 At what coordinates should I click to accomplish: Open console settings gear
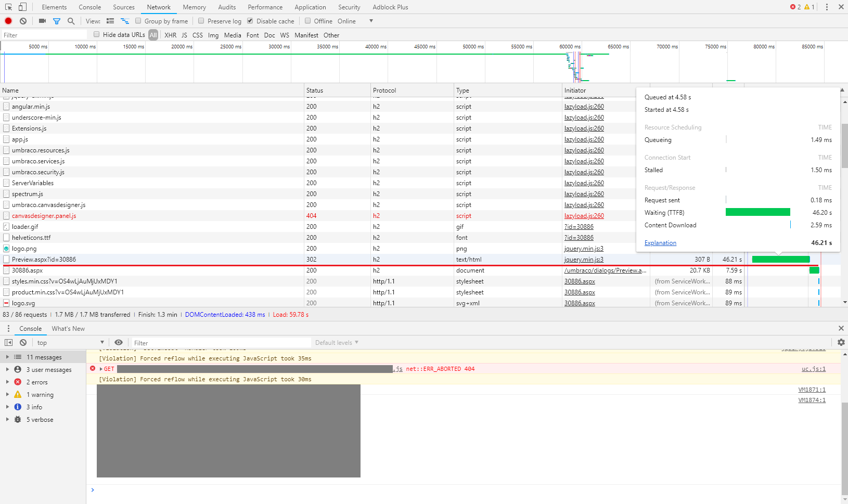(841, 342)
